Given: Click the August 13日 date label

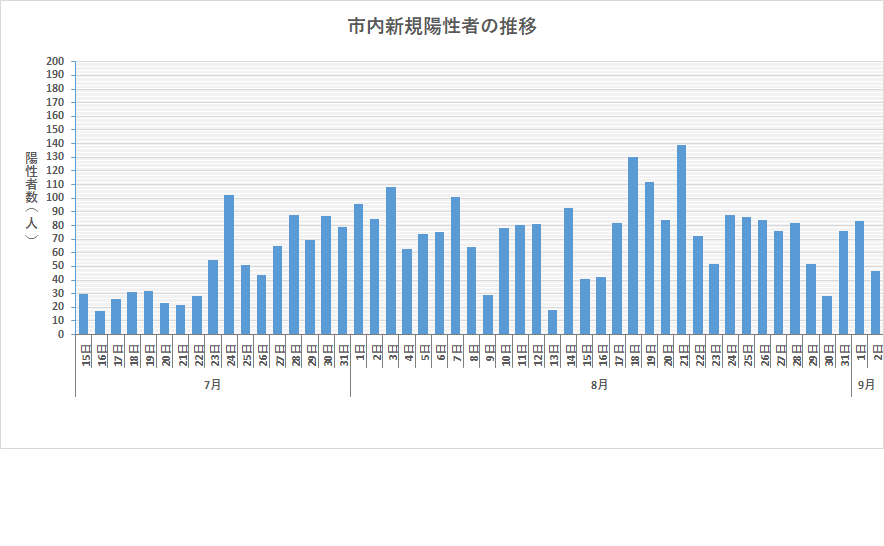Looking at the screenshot, I should coord(554,355).
